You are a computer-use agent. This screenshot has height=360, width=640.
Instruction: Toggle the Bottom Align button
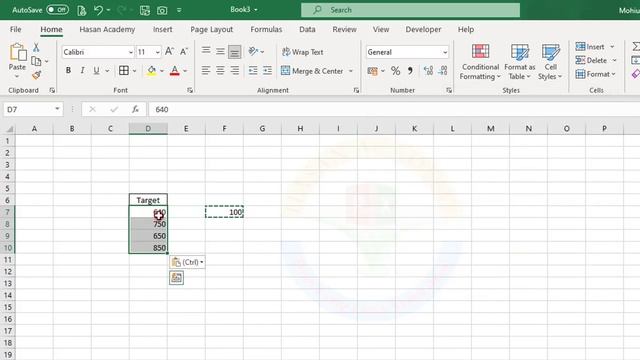234,51
